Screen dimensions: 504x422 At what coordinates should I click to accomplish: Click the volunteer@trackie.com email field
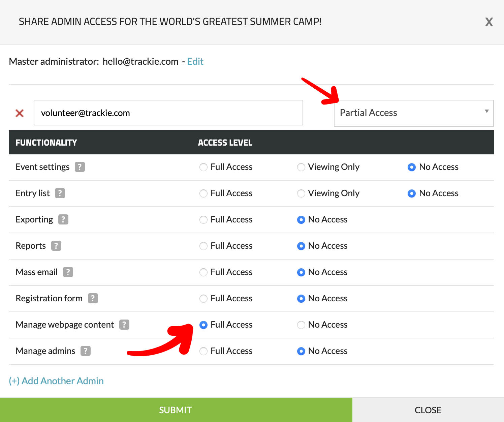[x=168, y=113]
